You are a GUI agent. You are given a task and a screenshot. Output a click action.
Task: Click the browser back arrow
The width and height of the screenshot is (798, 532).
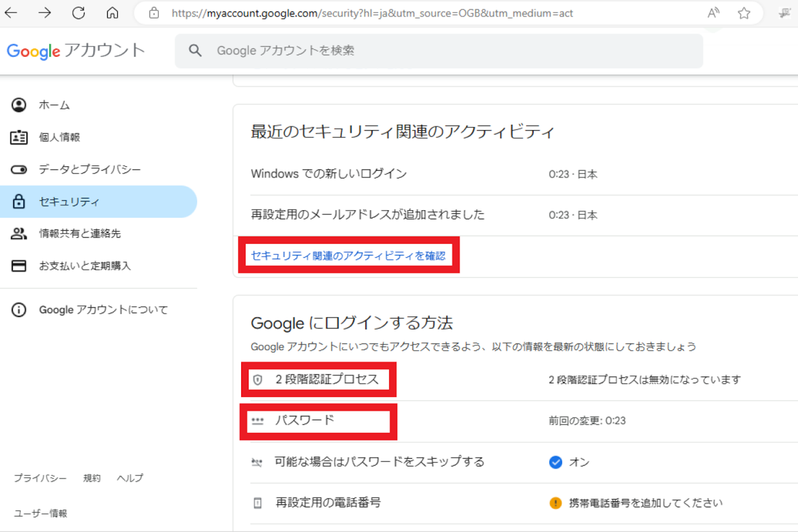coord(11,13)
